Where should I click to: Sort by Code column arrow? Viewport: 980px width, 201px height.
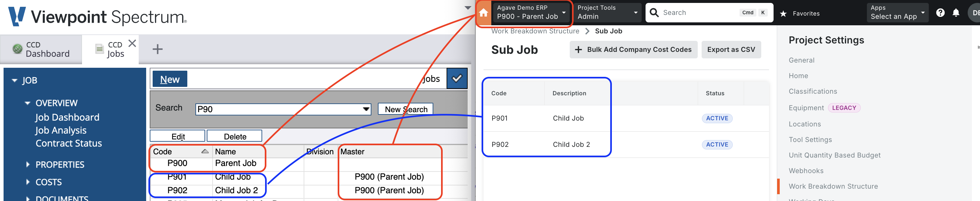point(205,151)
